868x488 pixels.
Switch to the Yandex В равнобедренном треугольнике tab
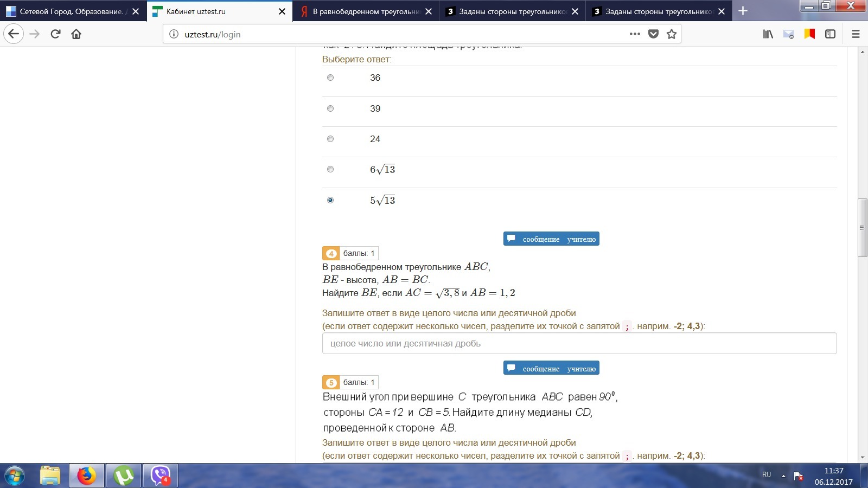point(363,11)
